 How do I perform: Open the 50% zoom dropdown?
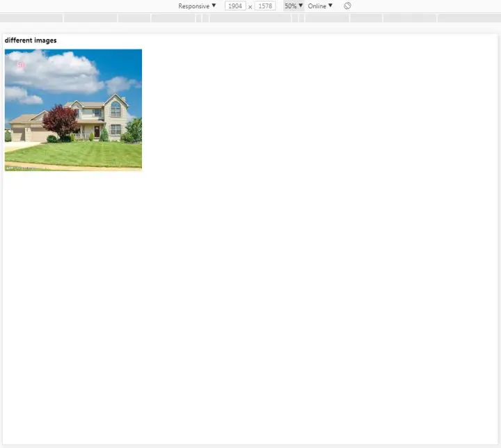[x=294, y=6]
